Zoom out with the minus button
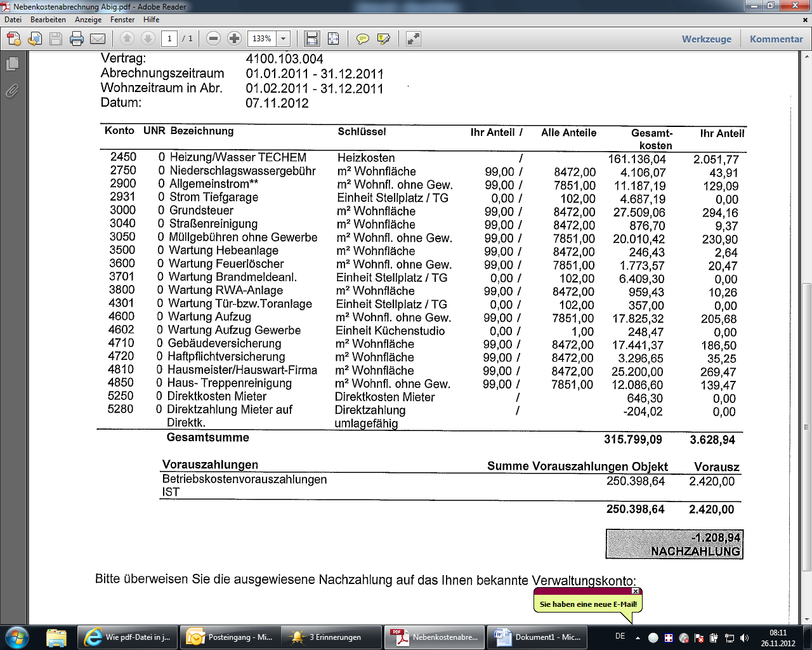Screen dimensions: 812x650 [x=214, y=39]
